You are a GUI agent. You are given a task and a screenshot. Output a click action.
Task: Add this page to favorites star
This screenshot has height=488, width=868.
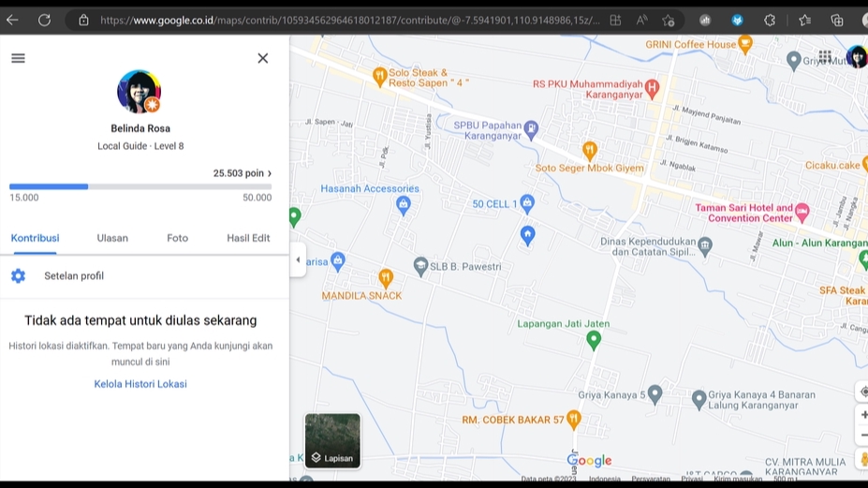point(669,21)
